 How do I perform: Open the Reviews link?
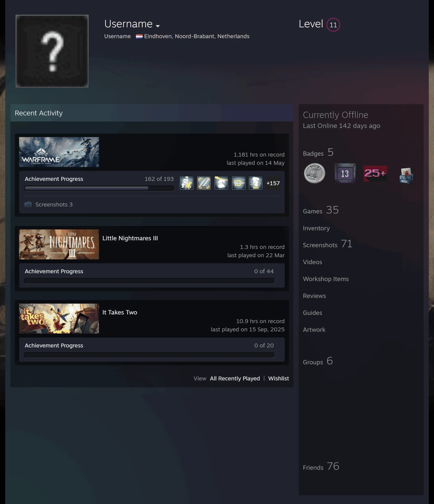click(314, 296)
